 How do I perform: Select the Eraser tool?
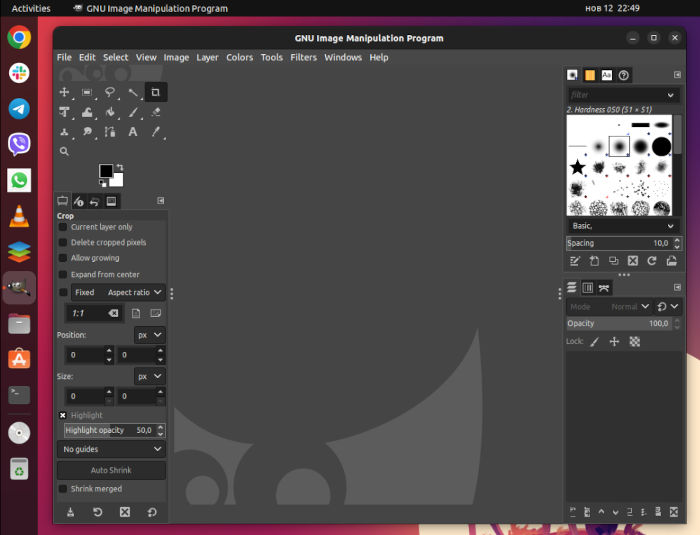156,112
